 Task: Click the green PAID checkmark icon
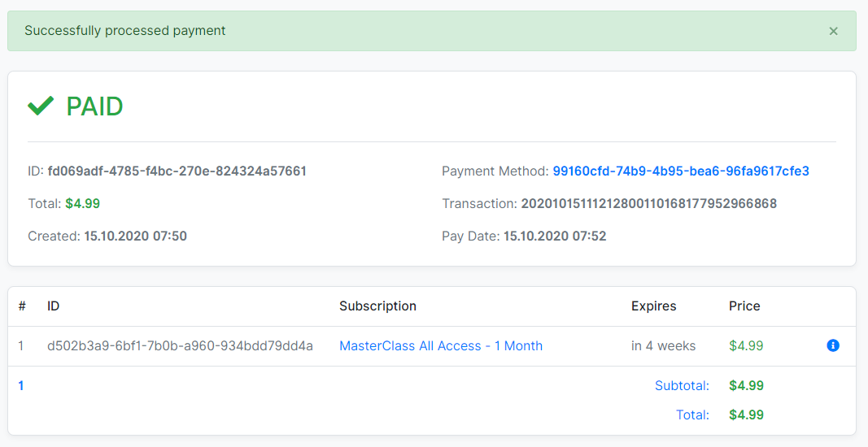(41, 106)
